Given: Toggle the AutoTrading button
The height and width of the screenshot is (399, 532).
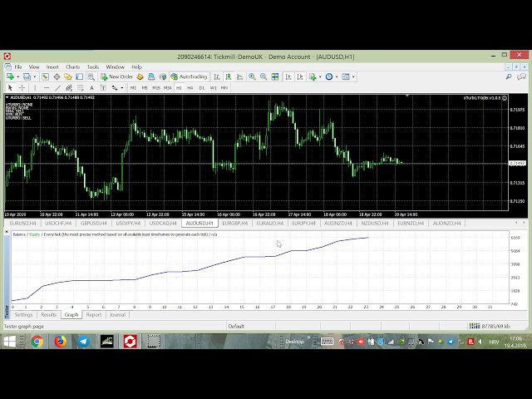Looking at the screenshot, I should (x=189, y=76).
